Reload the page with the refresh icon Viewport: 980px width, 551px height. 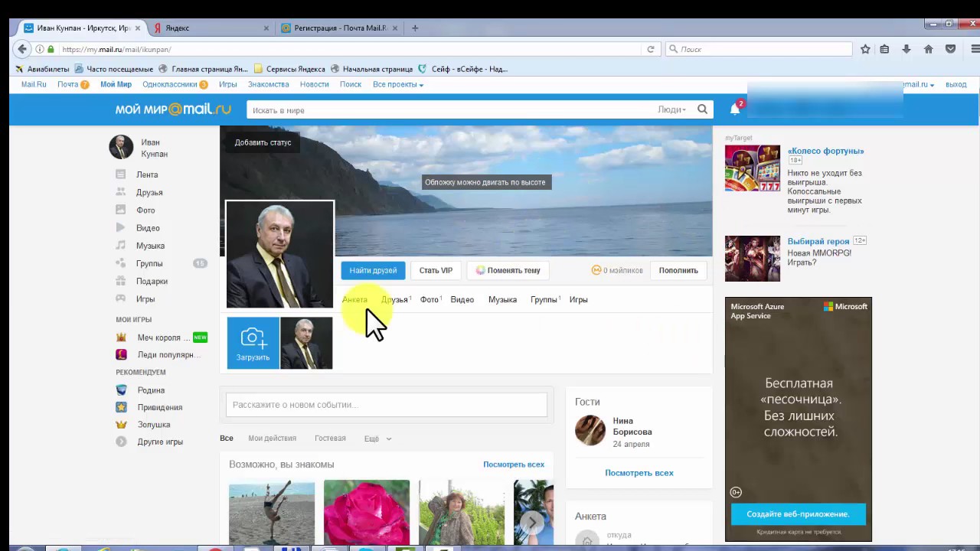tap(651, 49)
